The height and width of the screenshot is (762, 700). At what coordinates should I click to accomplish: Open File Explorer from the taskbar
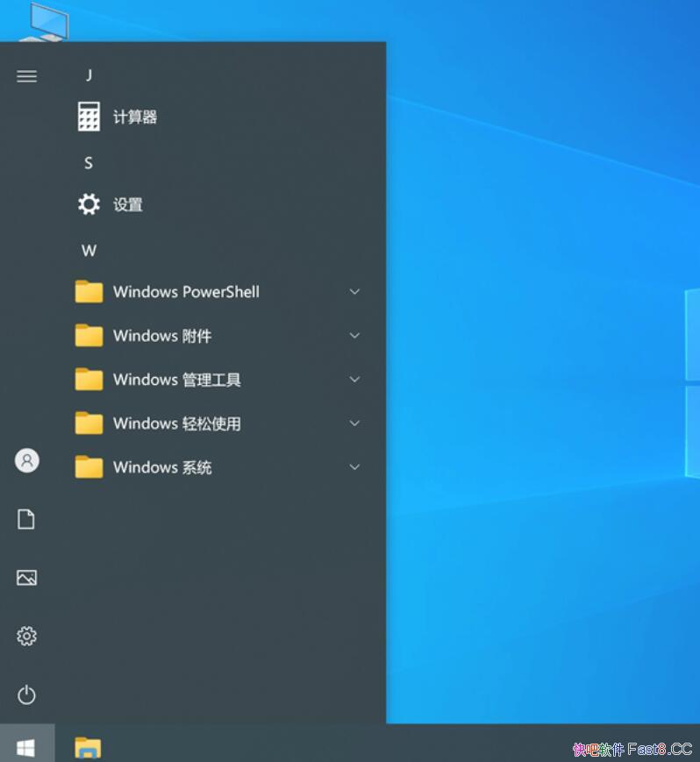[x=88, y=747]
